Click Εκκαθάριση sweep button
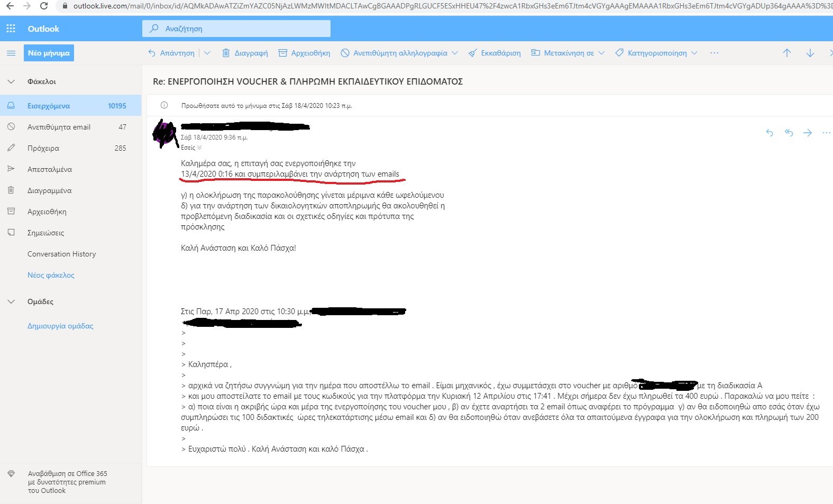Viewport: 833px width, 504px height. (495, 53)
